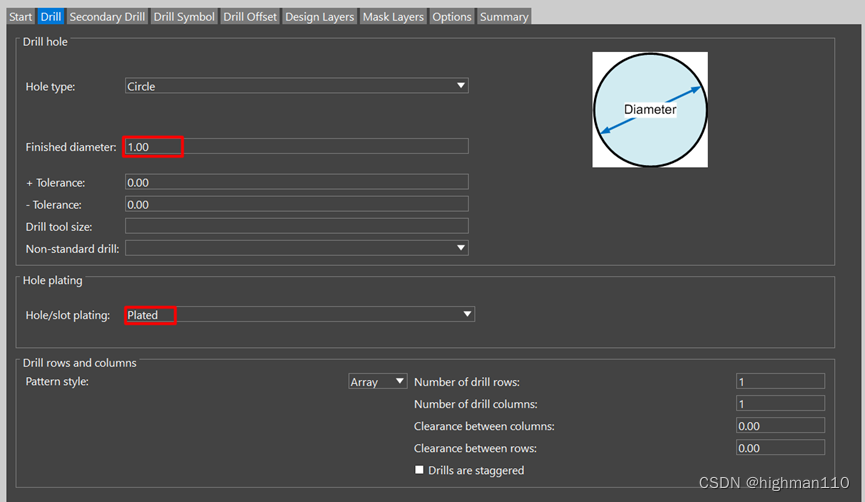865x502 pixels.
Task: Expand the Hole type dropdown
Action: [x=296, y=87]
